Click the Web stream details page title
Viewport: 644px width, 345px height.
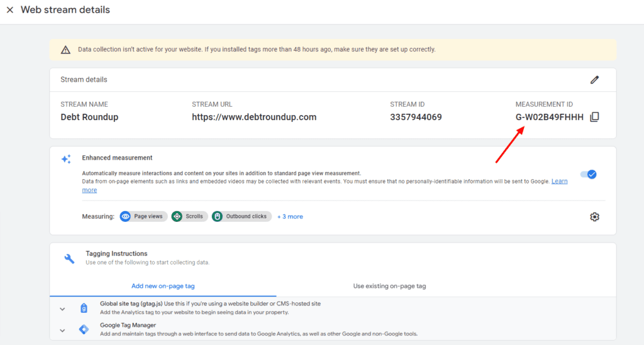point(65,10)
